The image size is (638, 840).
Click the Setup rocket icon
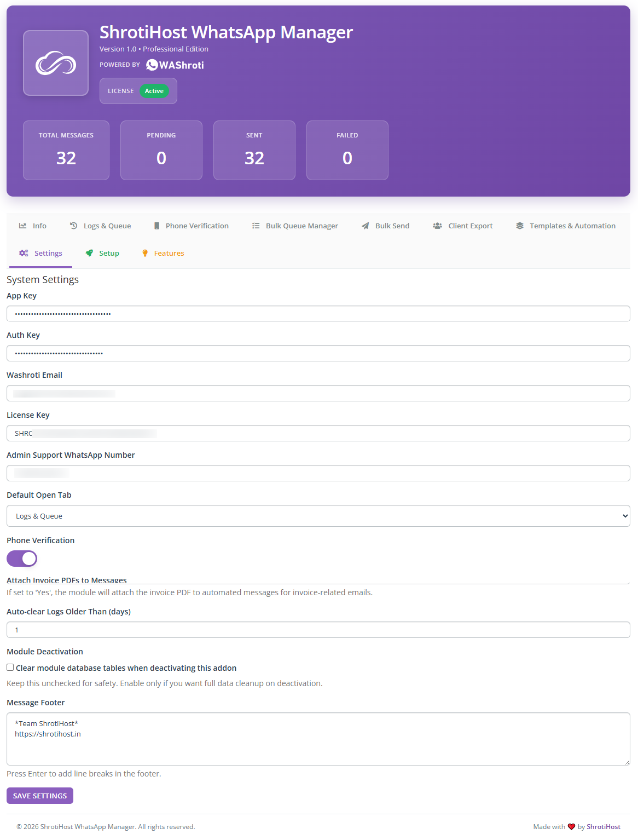coord(89,253)
